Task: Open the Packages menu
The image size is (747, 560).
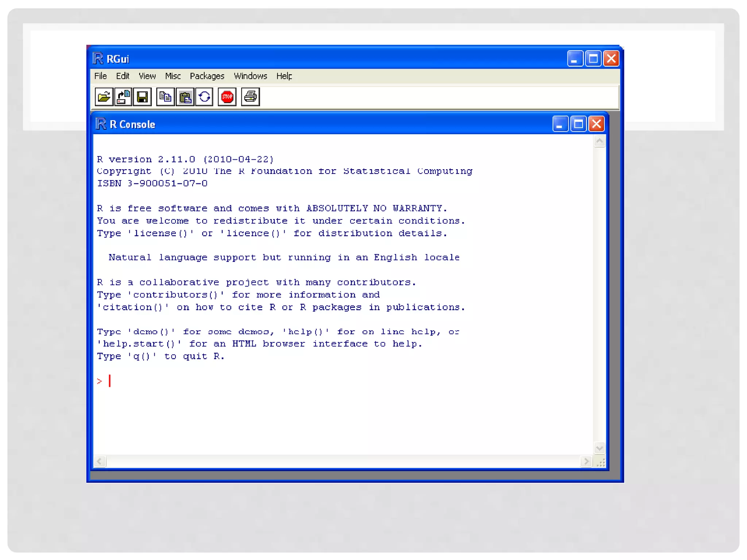Action: 207,76
